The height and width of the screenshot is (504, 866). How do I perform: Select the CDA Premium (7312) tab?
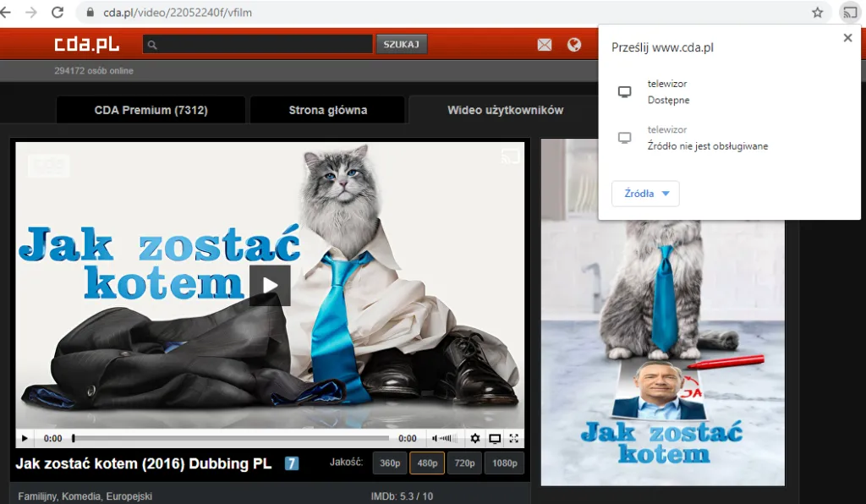(150, 109)
